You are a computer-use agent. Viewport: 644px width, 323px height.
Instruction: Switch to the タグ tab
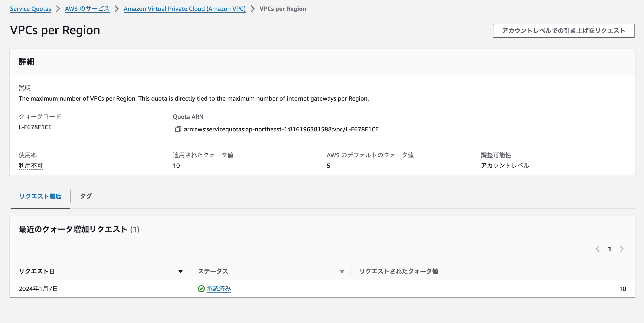[x=86, y=196]
